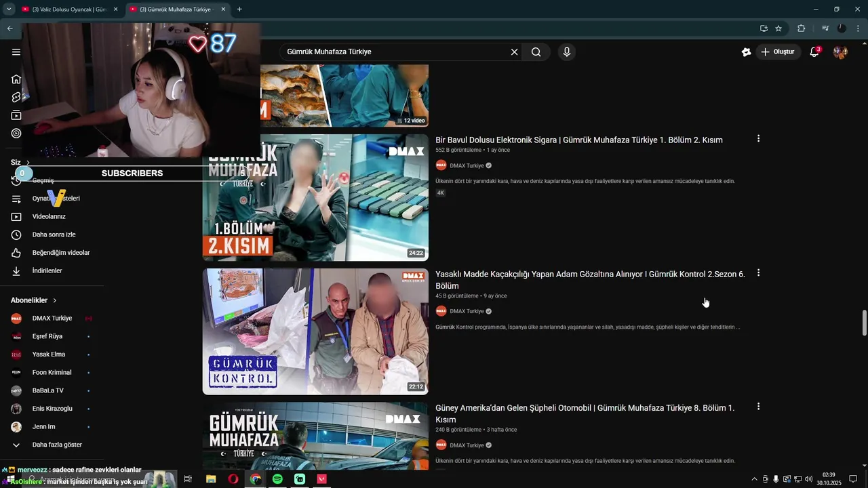The height and width of the screenshot is (488, 868).
Task: Go back with the browser back arrow
Action: pyautogui.click(x=9, y=28)
